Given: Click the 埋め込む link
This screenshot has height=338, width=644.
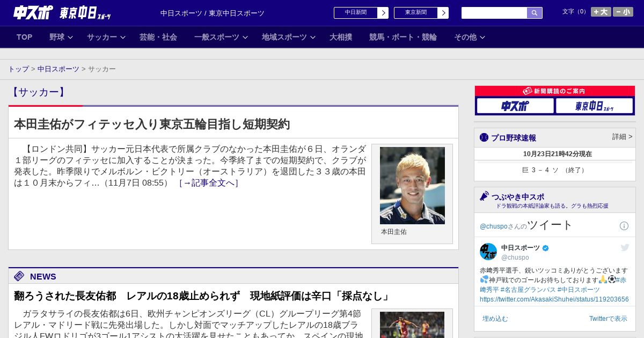Looking at the screenshot, I should point(495,319).
